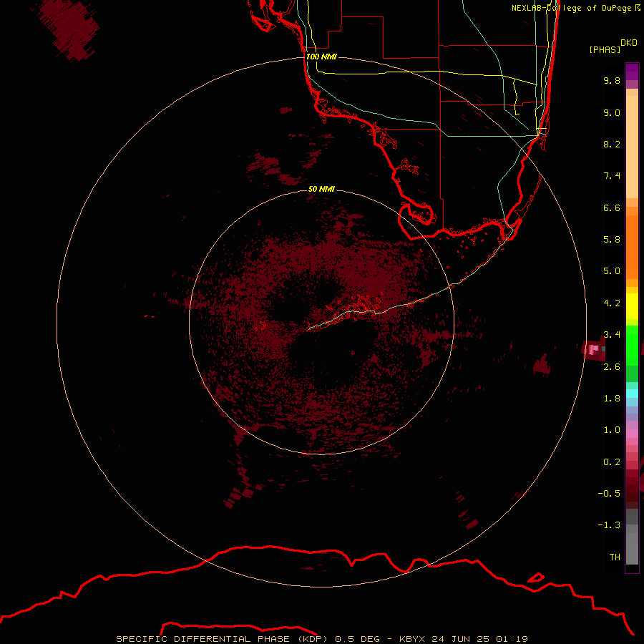Image resolution: width=644 pixels, height=644 pixels.
Task: Pick the cyan segment of the color bar
Action: point(632,394)
